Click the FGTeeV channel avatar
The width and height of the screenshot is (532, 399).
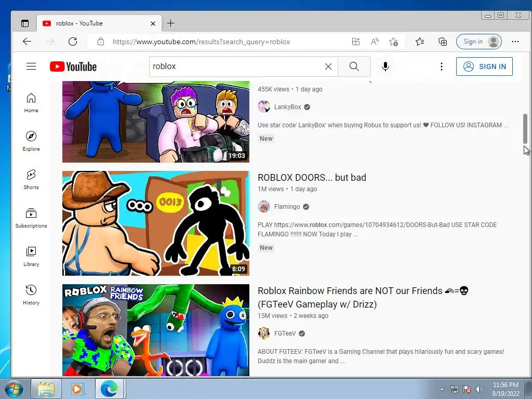click(264, 333)
